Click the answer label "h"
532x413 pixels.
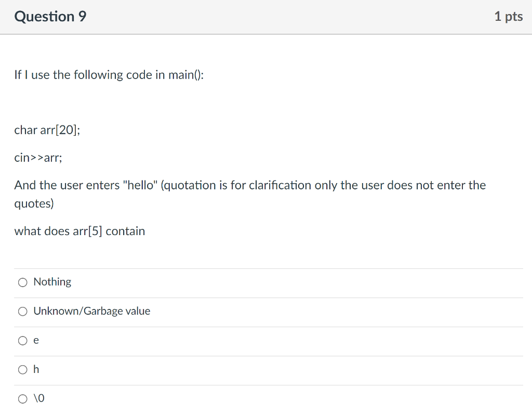pyautogui.click(x=35, y=369)
